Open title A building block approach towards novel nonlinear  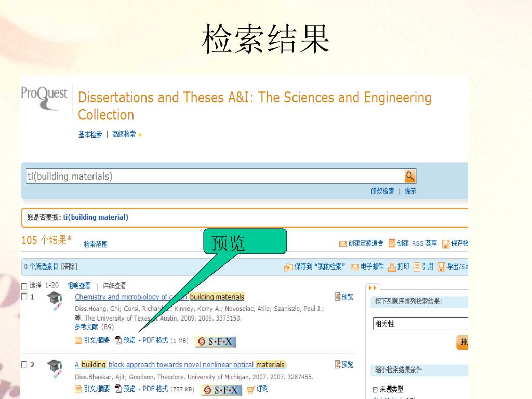pos(180,365)
